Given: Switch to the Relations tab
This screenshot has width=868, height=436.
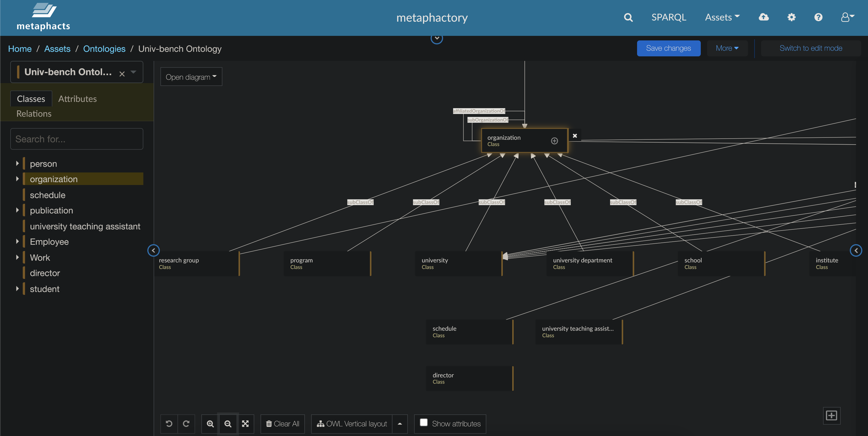Looking at the screenshot, I should [34, 114].
